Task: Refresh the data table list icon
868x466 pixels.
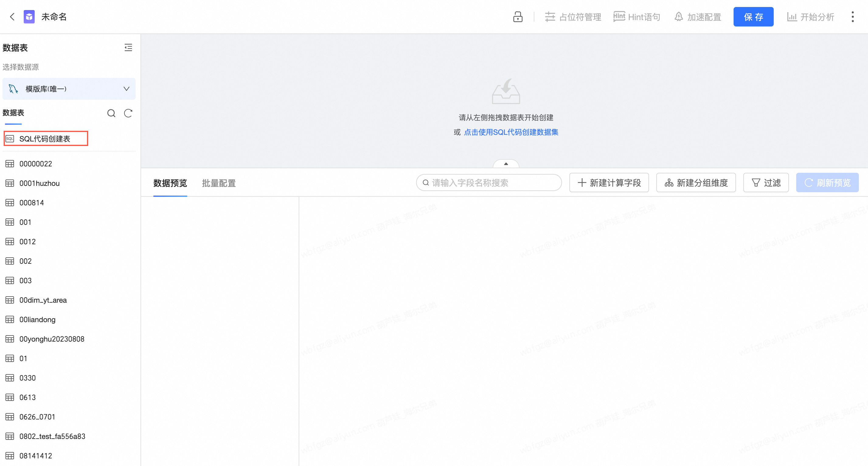Action: coord(128,113)
